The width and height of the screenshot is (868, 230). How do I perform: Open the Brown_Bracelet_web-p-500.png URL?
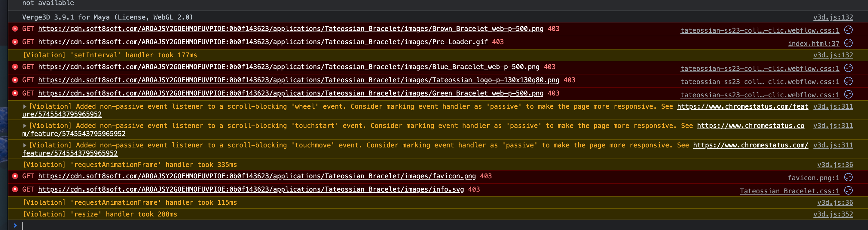point(290,29)
